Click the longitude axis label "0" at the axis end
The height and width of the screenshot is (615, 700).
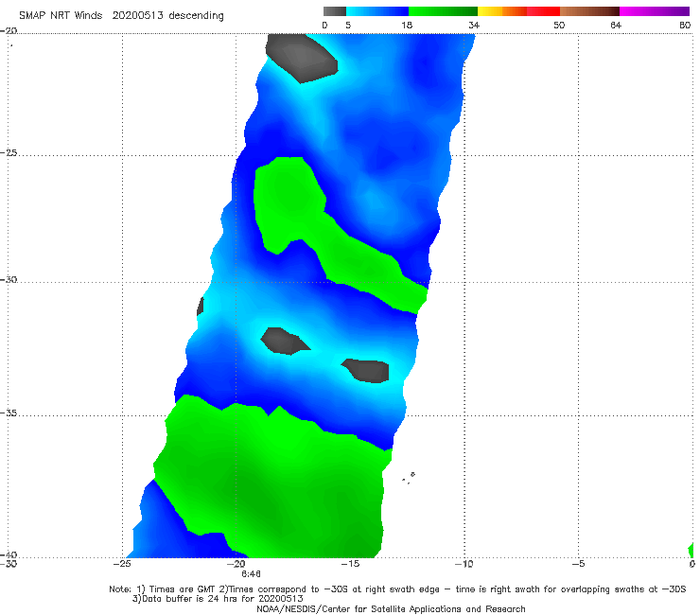[692, 564]
